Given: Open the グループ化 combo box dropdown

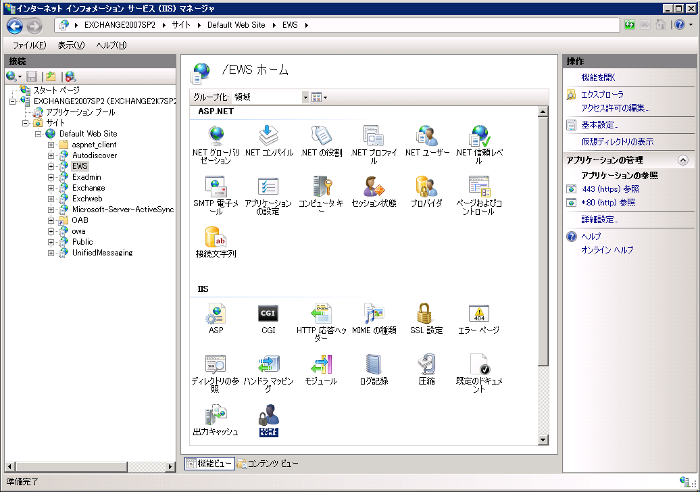Looking at the screenshot, I should pyautogui.click(x=305, y=97).
